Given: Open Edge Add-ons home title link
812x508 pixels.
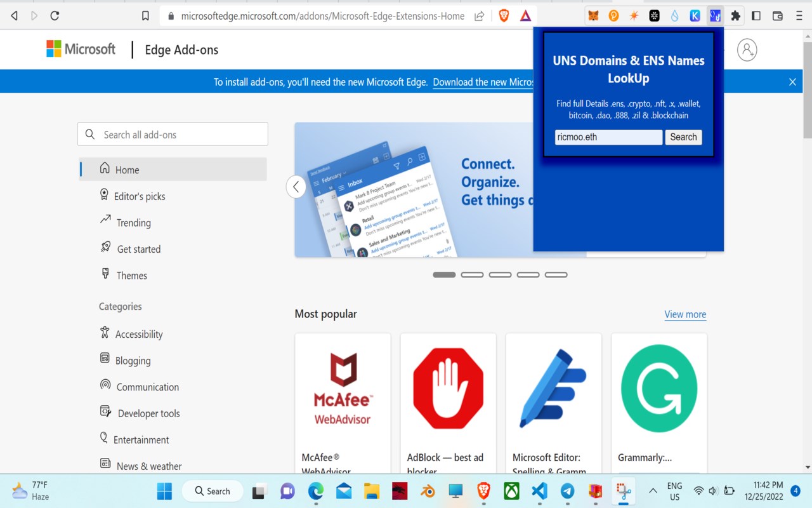Looking at the screenshot, I should click(x=181, y=50).
